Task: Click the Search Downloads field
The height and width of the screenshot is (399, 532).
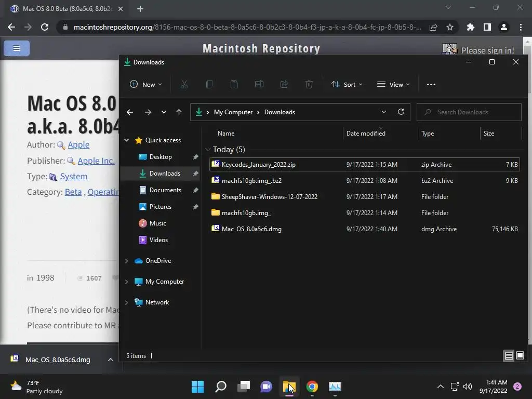Action: pyautogui.click(x=469, y=112)
